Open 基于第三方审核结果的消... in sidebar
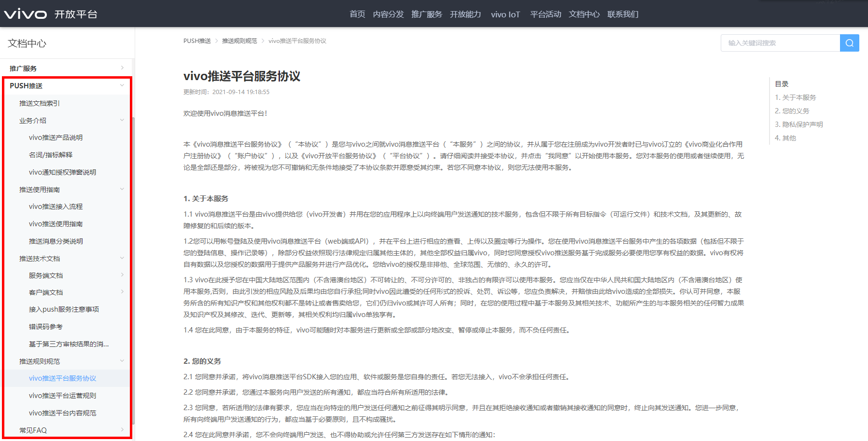Screen dimensions: 868x441 pos(69,344)
